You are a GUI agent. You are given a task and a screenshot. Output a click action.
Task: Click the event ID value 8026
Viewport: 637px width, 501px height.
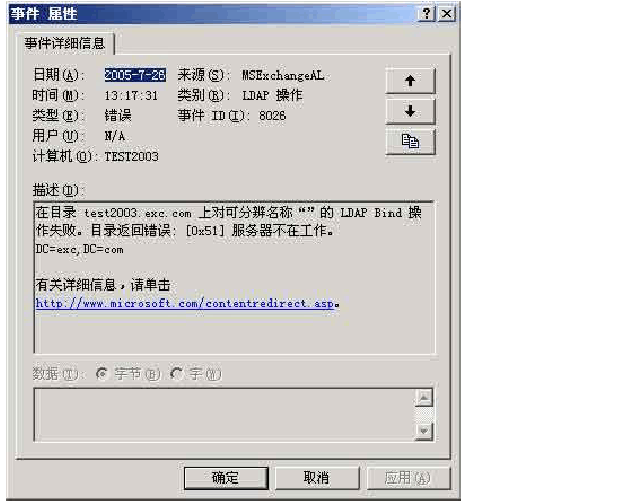(x=271, y=115)
